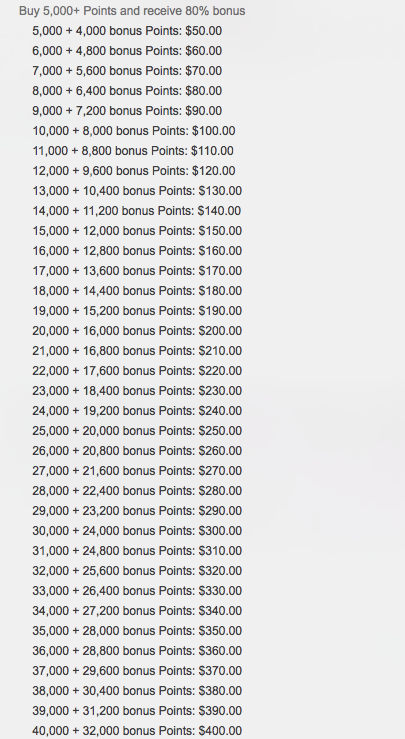
Task: Click the 17,000 + 13,600 bonus Points entry
Action: click(137, 271)
